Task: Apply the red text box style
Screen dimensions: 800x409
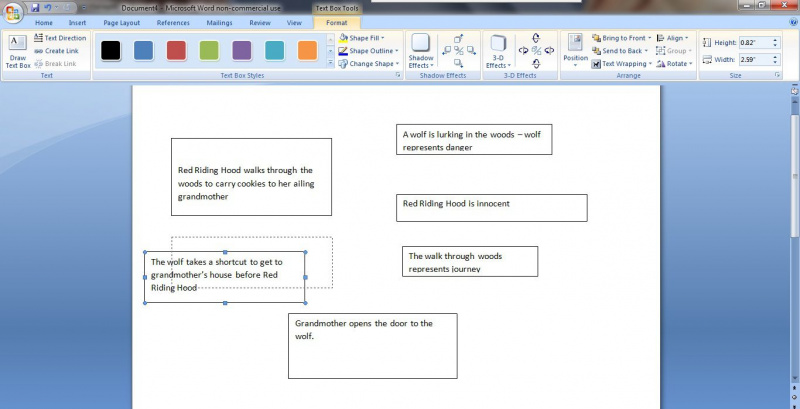Action: 176,50
